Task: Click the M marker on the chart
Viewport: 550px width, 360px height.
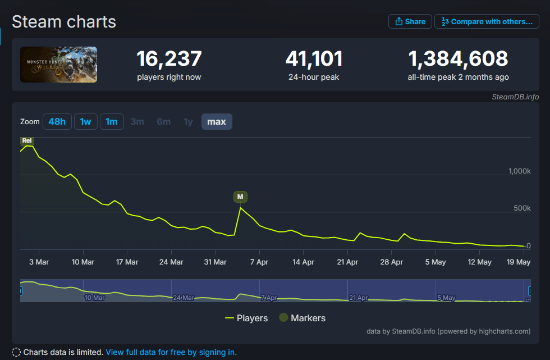Action: click(x=240, y=196)
